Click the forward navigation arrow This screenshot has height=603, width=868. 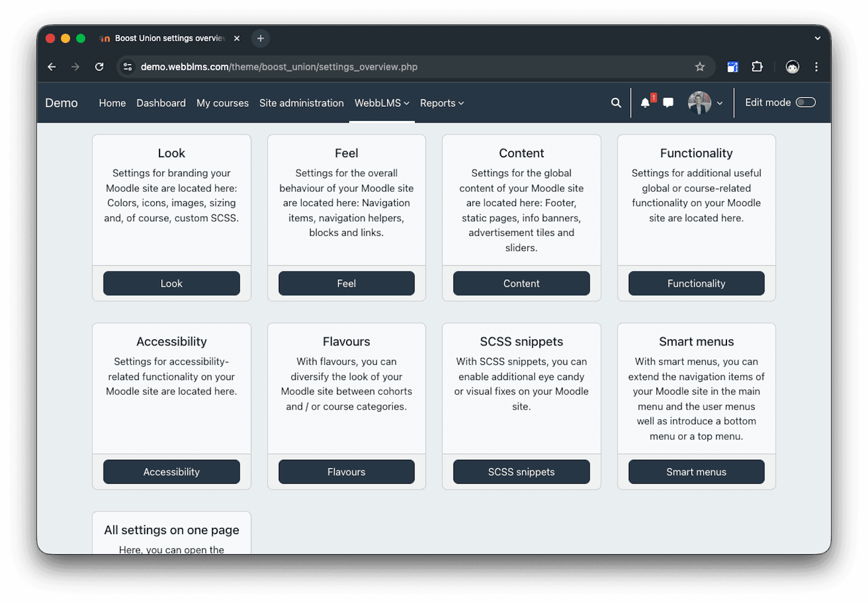coord(75,67)
